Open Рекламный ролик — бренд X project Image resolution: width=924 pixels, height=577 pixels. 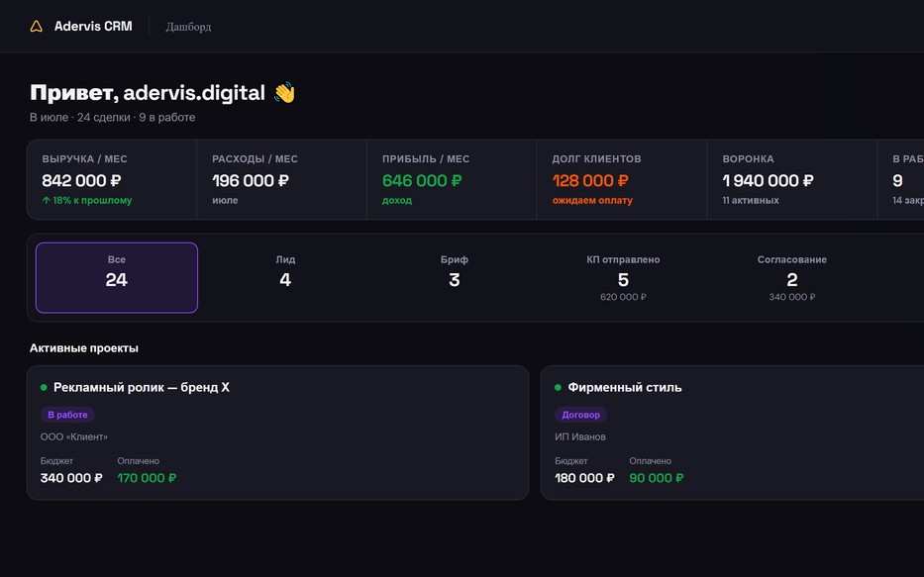(277, 433)
